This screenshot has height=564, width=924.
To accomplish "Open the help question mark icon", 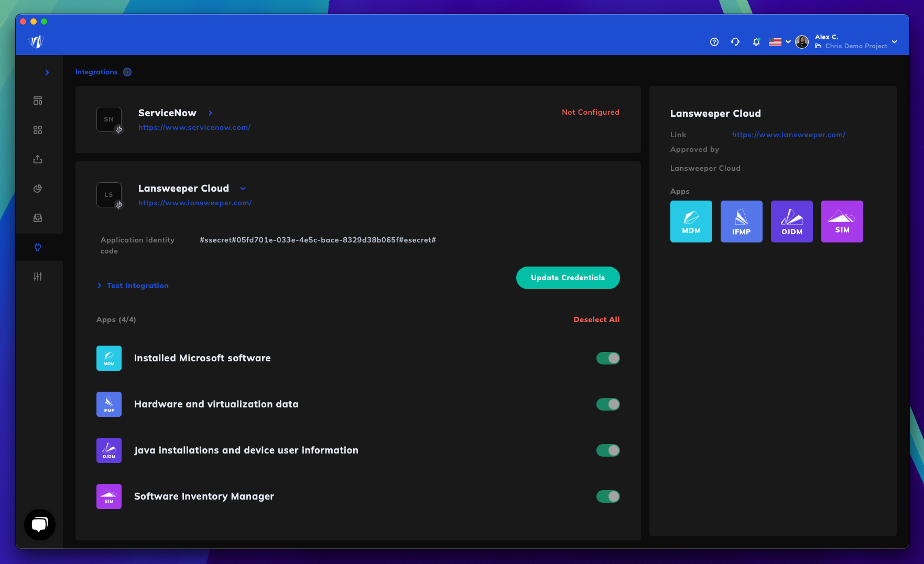I will click(714, 42).
